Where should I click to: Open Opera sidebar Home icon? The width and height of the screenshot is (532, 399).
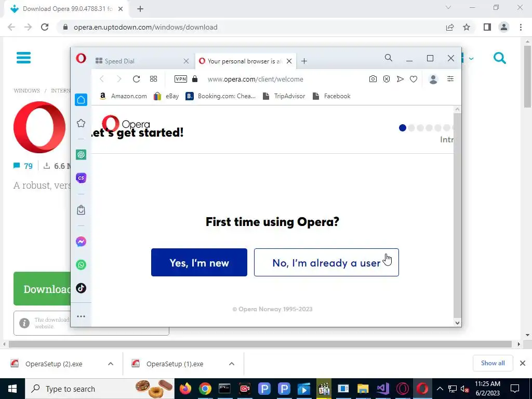point(81,100)
